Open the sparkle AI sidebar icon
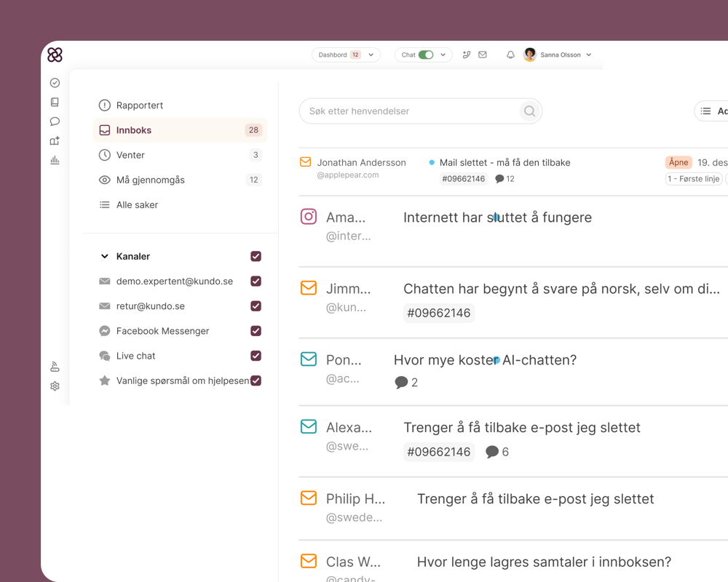The width and height of the screenshot is (728, 582). tap(55, 140)
